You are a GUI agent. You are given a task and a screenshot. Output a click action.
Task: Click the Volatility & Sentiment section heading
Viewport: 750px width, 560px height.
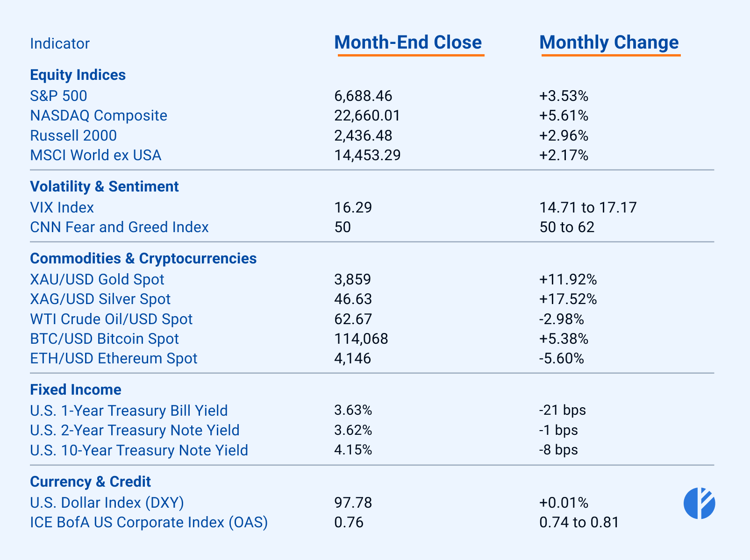104,186
